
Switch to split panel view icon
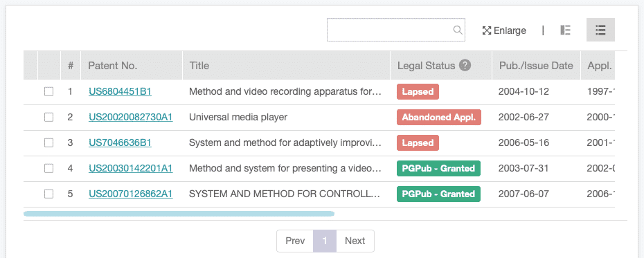(566, 30)
